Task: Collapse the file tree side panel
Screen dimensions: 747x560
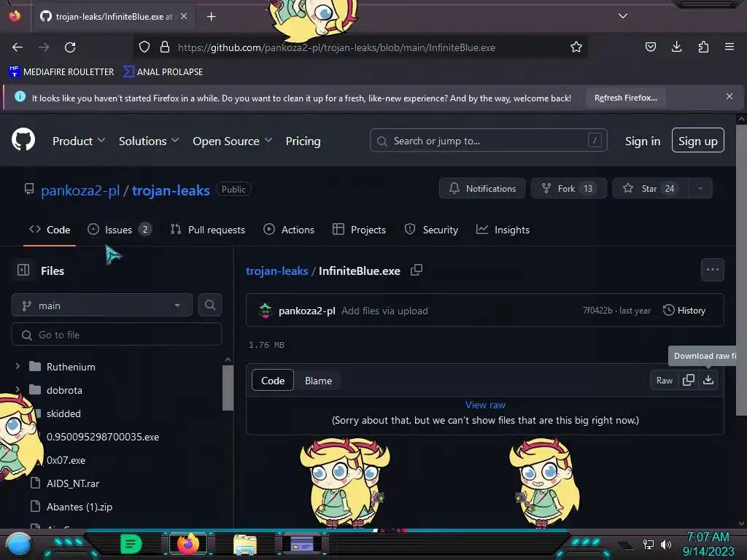Action: 23,270
